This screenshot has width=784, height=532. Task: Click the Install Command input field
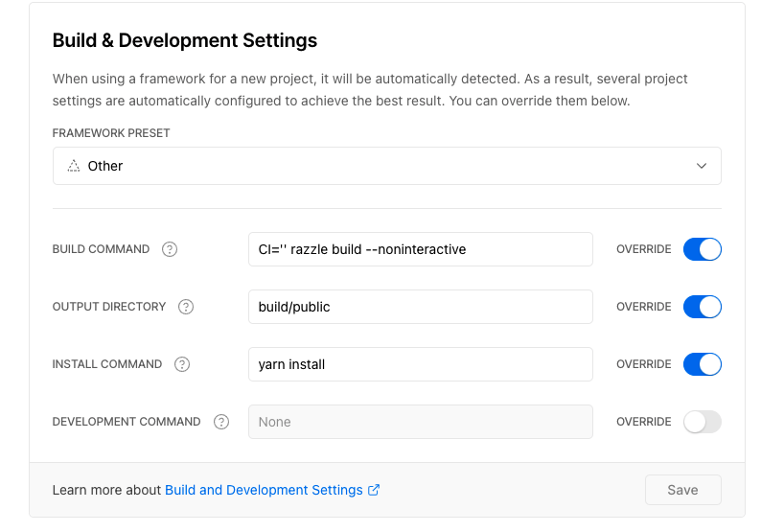coord(420,364)
